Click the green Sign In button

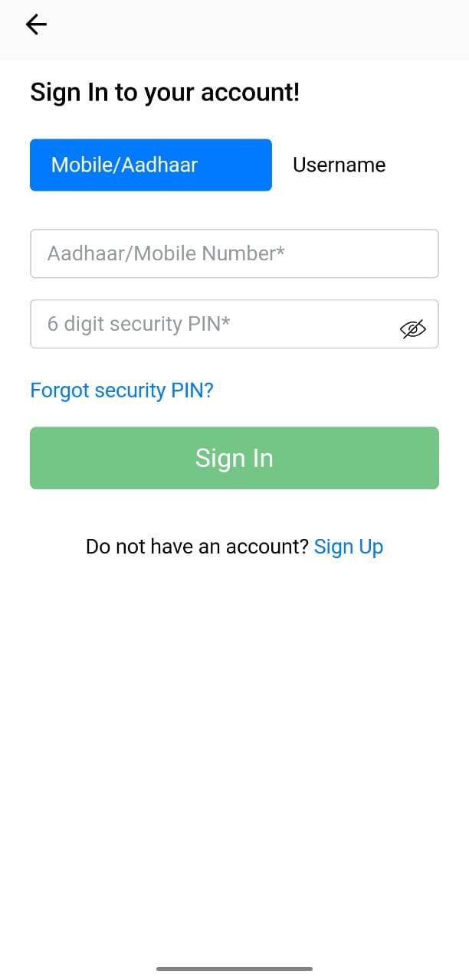click(x=234, y=457)
